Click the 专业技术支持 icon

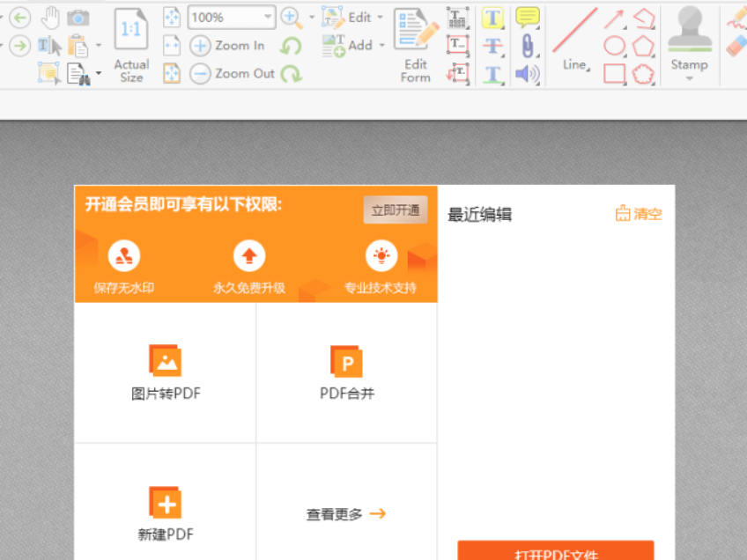point(381,255)
